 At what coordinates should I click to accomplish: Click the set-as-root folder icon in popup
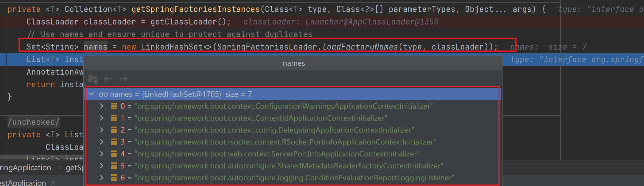click(x=93, y=79)
